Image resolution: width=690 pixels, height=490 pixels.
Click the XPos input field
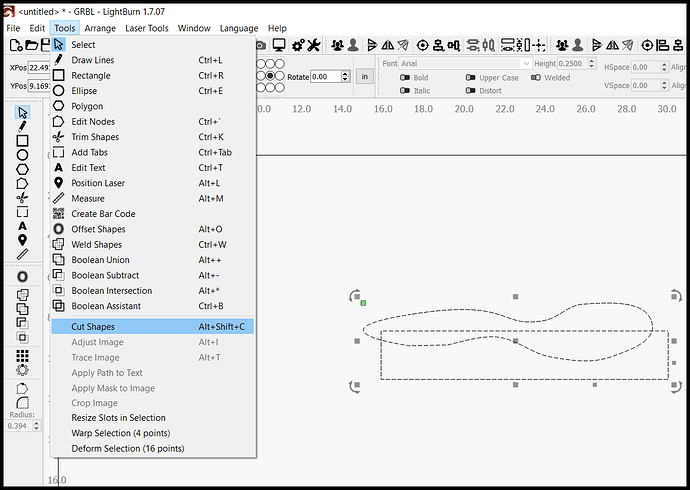(x=40, y=67)
